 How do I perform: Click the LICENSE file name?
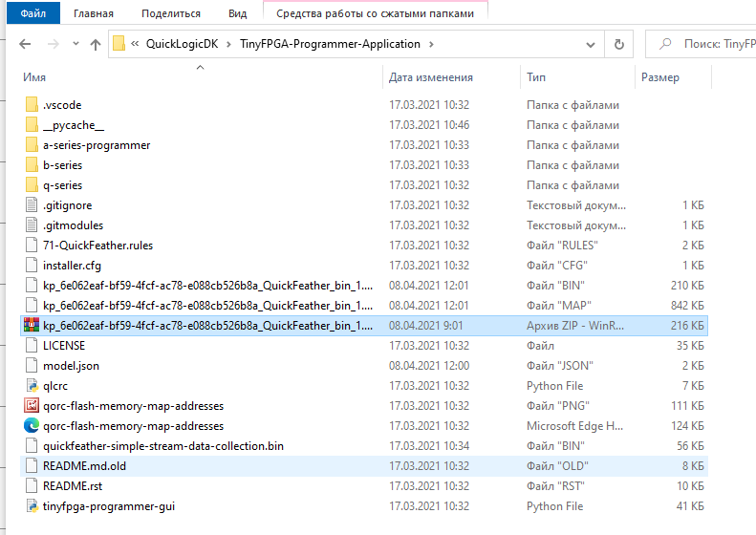click(x=64, y=346)
